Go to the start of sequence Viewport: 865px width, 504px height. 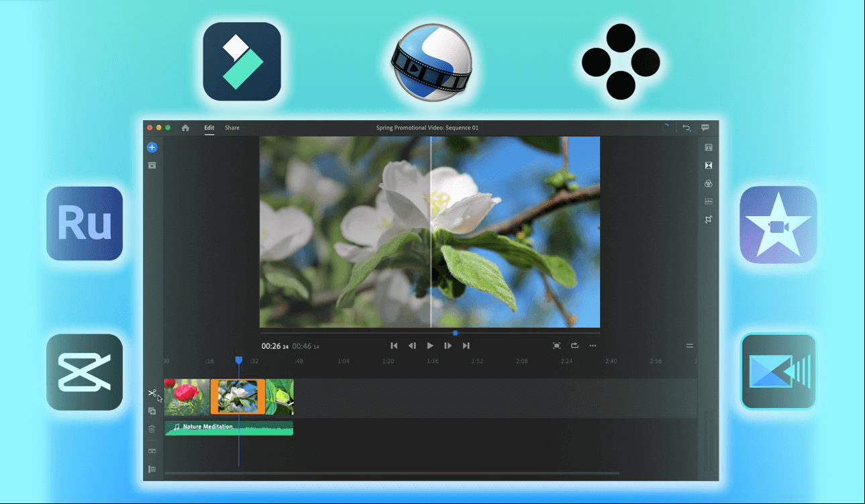[394, 346]
